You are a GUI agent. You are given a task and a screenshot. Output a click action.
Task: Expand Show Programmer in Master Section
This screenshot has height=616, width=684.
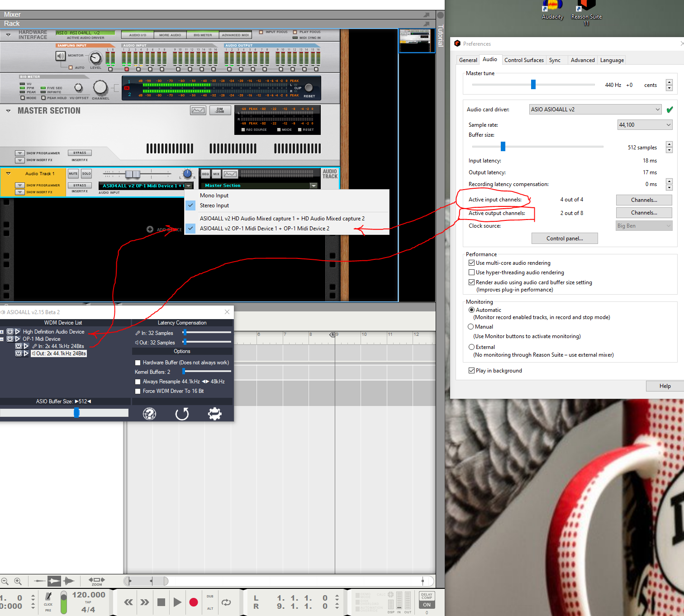(20, 153)
